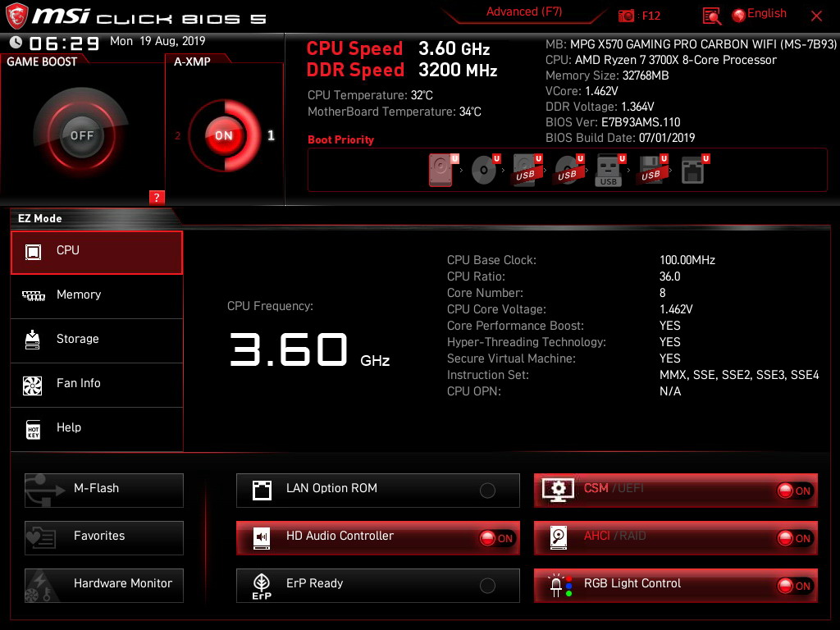Screen dimensions: 840x630
Task: Show Fan Info panel
Action: coord(97,383)
